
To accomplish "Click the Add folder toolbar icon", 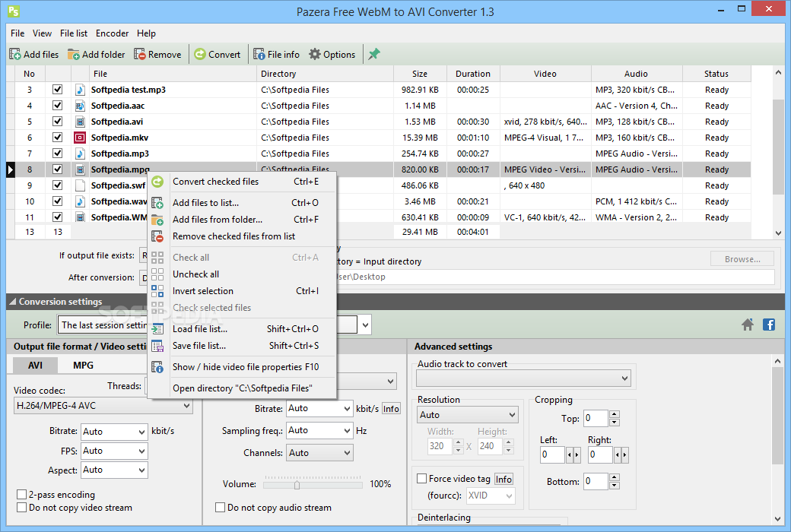I will point(74,55).
